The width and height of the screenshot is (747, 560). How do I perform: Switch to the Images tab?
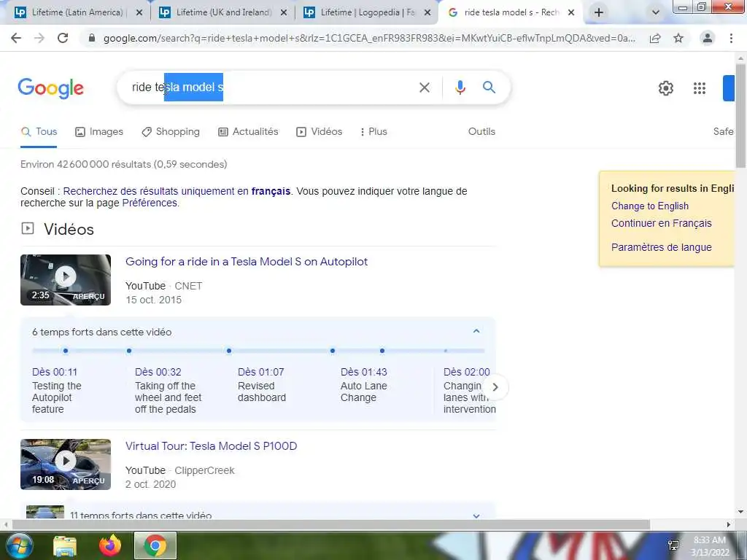[x=99, y=132]
